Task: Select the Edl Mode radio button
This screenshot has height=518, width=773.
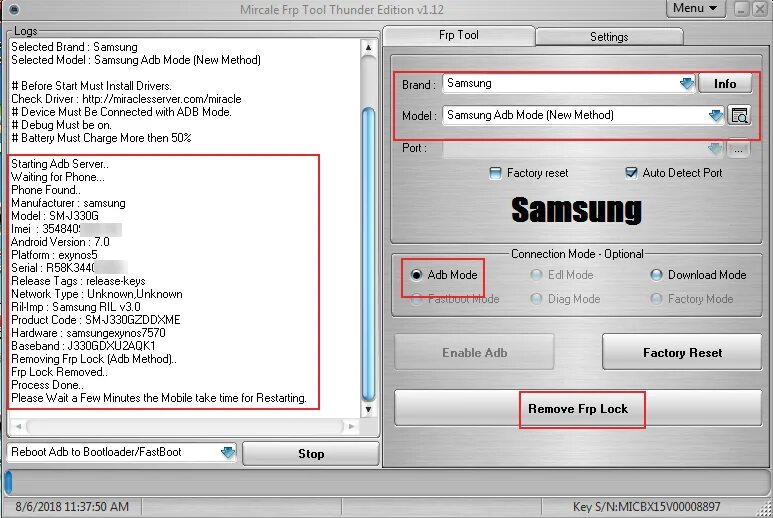Action: pos(536,275)
